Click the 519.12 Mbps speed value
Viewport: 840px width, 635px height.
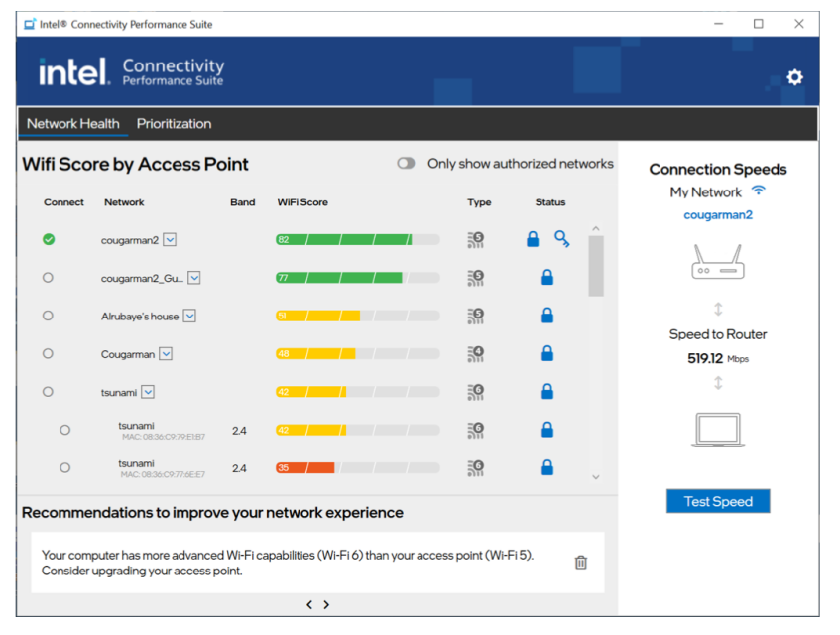[x=718, y=358]
